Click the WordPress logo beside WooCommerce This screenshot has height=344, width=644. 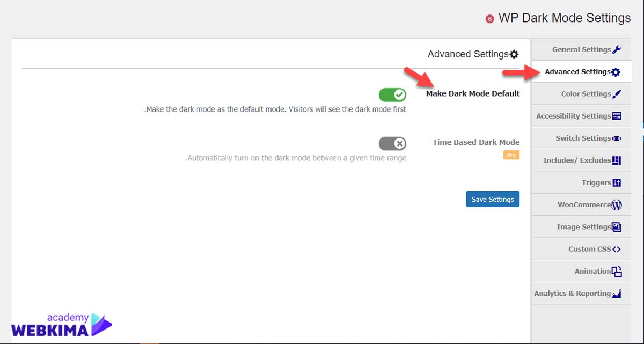point(617,205)
